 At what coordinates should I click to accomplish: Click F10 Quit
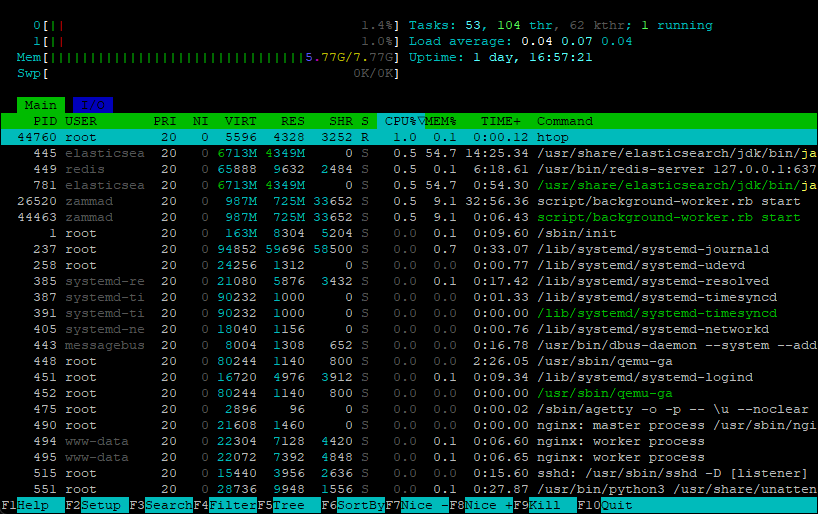(605, 505)
